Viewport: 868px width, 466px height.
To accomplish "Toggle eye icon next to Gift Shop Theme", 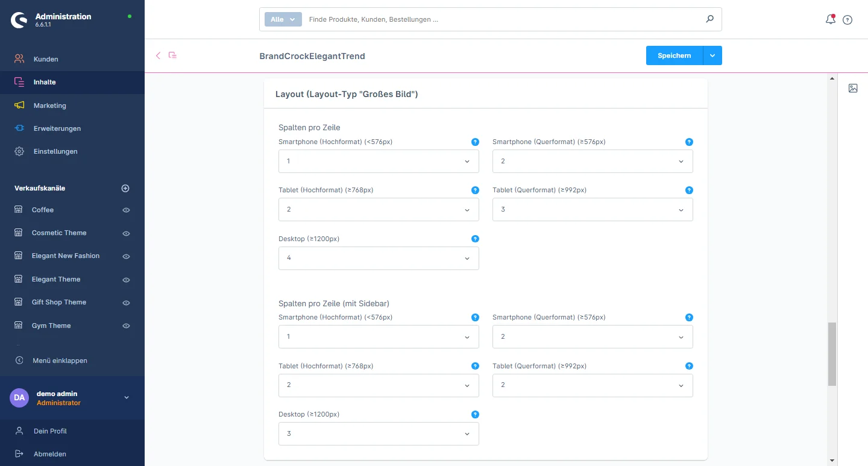I will pos(126,303).
